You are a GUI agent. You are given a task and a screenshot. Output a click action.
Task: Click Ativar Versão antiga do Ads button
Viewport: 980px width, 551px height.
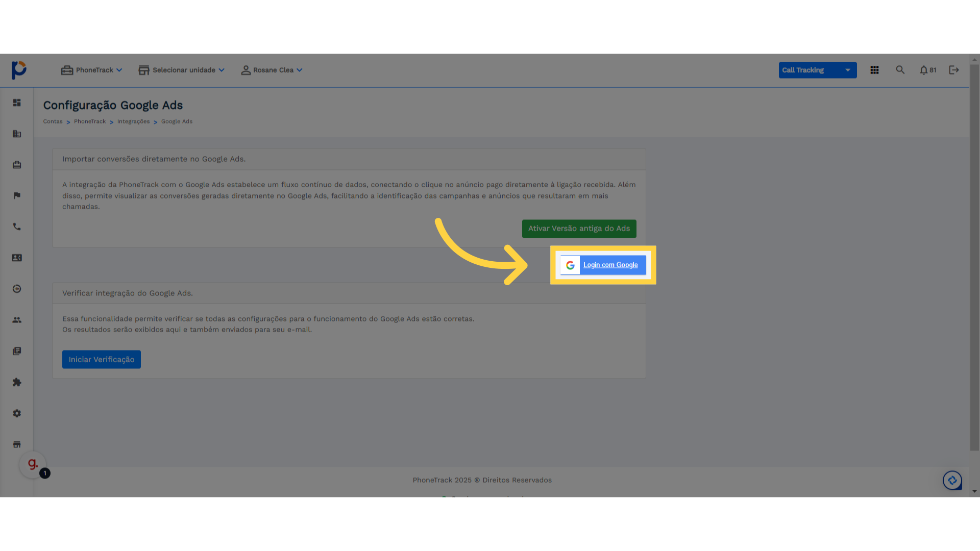pos(579,229)
